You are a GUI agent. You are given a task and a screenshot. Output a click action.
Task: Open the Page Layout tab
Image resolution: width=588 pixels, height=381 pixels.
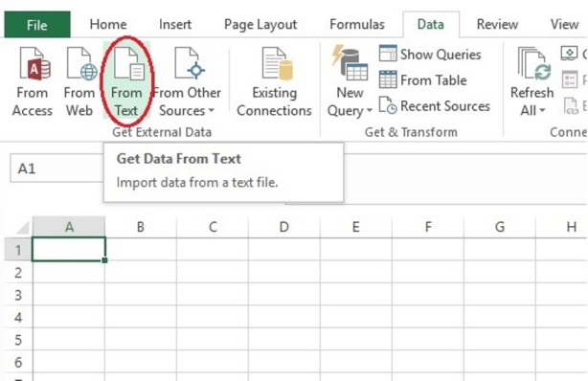260,25
